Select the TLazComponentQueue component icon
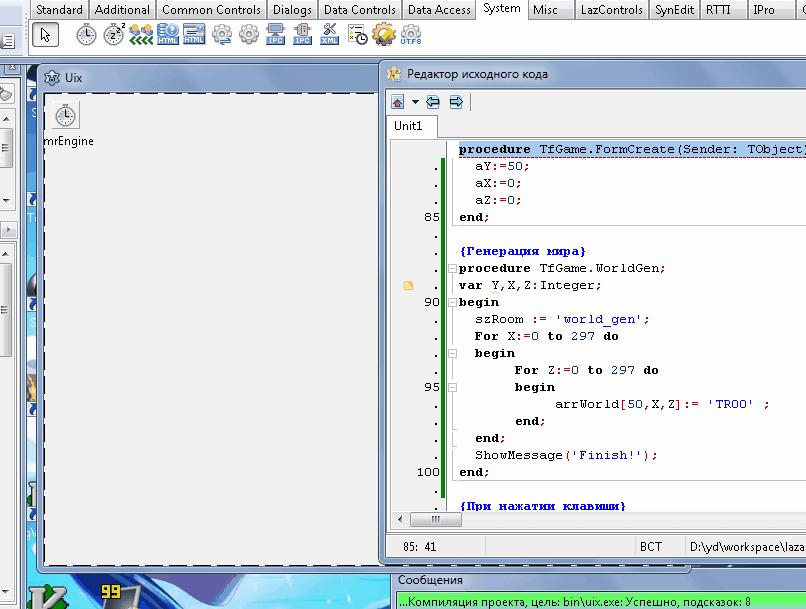This screenshot has width=806, height=609. coord(141,35)
